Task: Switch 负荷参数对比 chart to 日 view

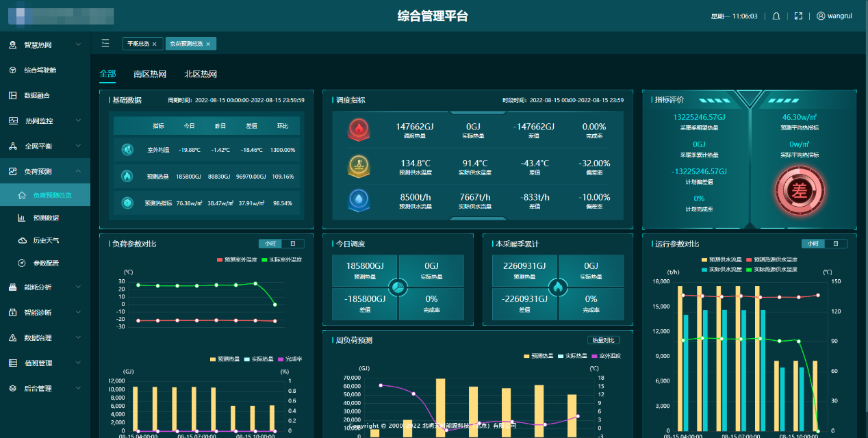Action: tap(292, 244)
